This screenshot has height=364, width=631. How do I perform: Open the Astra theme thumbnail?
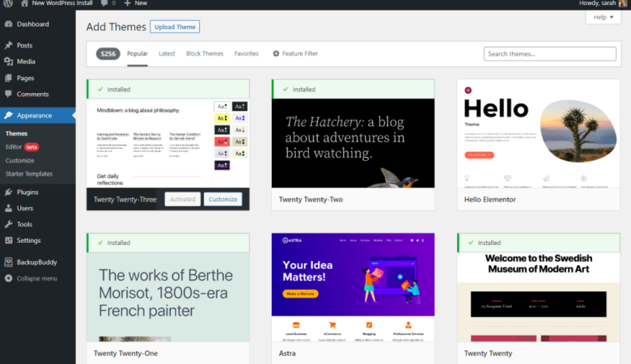353,287
